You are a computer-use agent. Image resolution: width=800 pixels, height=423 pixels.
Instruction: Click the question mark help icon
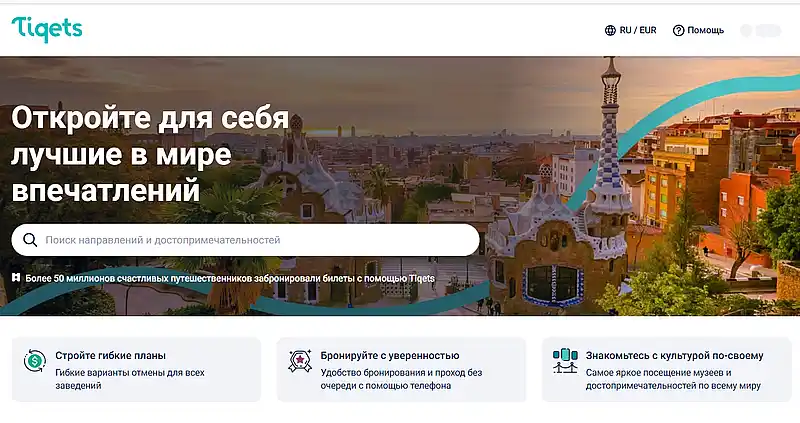pos(678,31)
